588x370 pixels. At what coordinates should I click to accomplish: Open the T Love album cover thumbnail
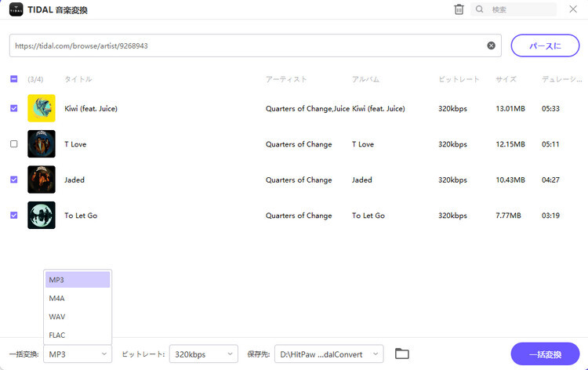tap(42, 144)
